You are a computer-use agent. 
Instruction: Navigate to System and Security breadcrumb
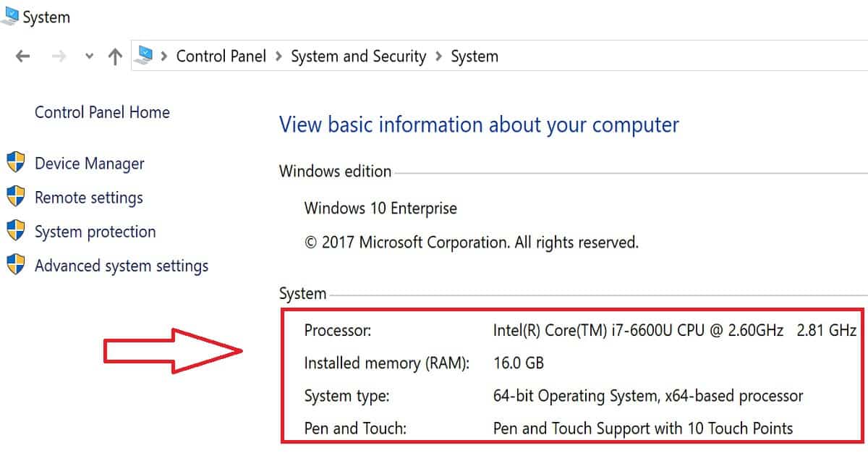click(x=358, y=56)
